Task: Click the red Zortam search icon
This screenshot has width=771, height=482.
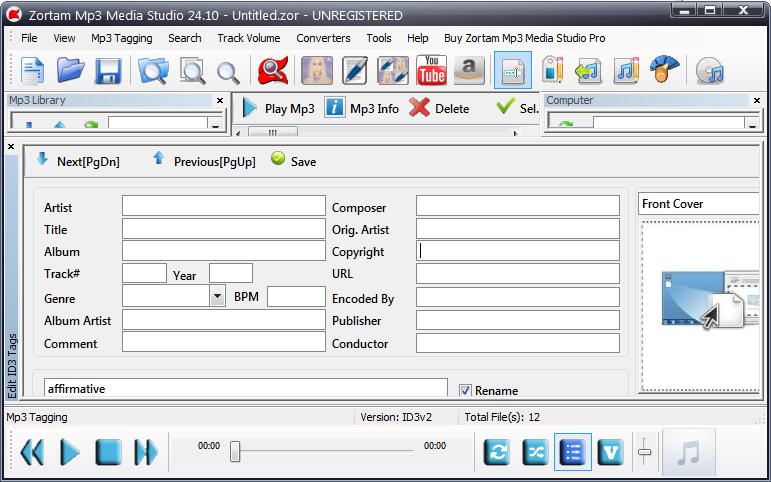Action: coord(273,71)
